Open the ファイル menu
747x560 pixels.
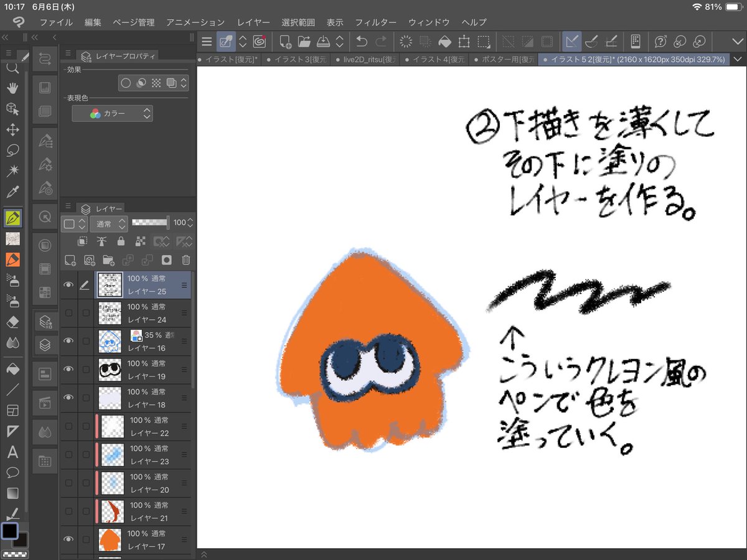56,22
